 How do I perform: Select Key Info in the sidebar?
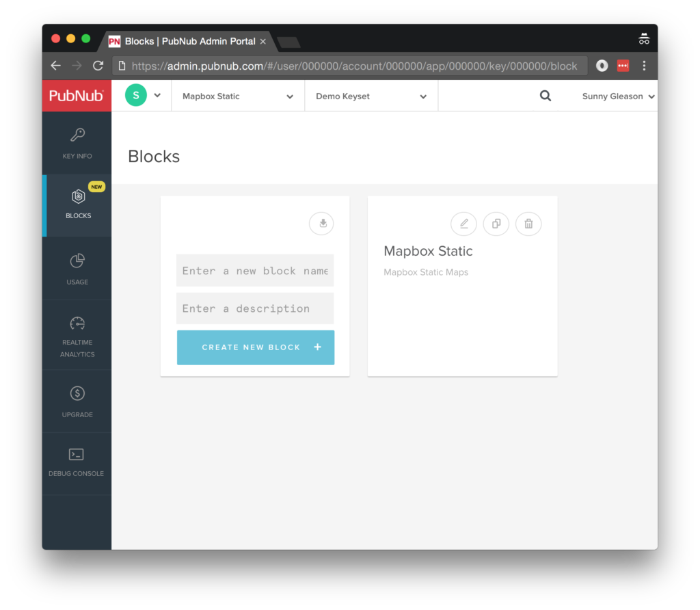point(77,142)
